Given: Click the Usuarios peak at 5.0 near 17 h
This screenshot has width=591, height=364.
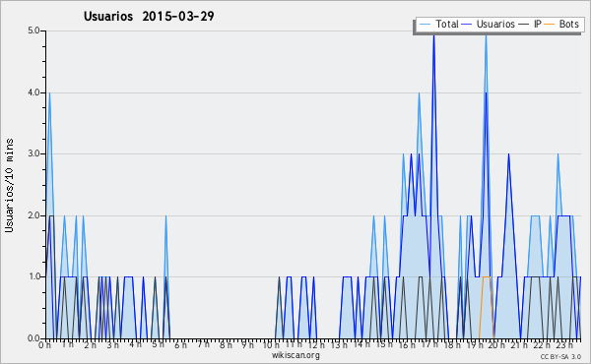Looking at the screenshot, I should [433, 35].
